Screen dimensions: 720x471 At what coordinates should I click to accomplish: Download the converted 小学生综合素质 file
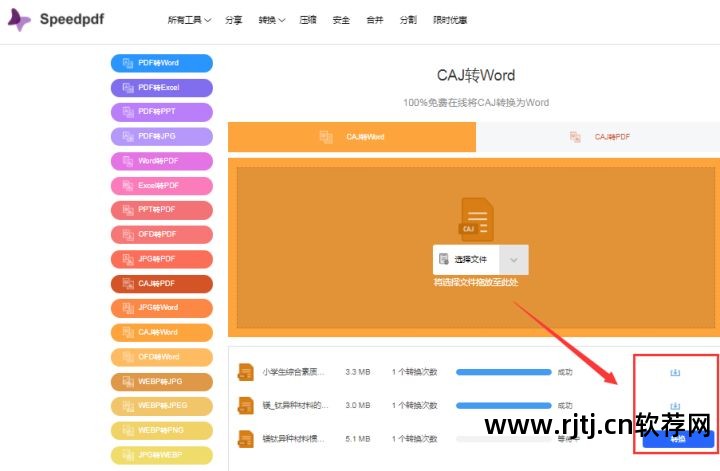675,372
